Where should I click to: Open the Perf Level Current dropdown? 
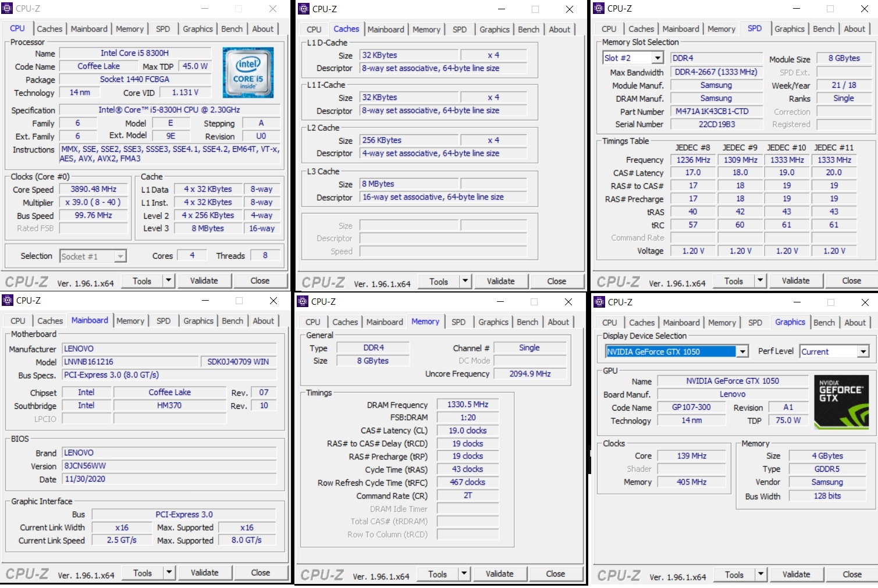(863, 351)
